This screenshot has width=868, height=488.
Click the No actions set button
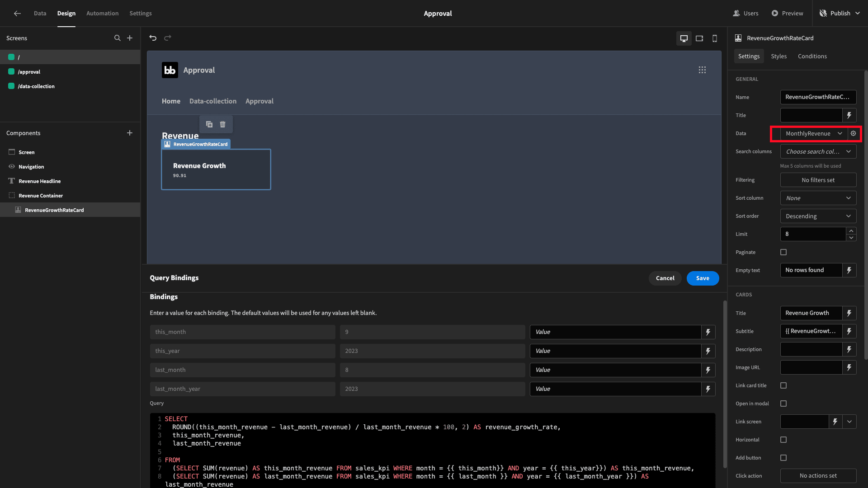click(x=818, y=476)
